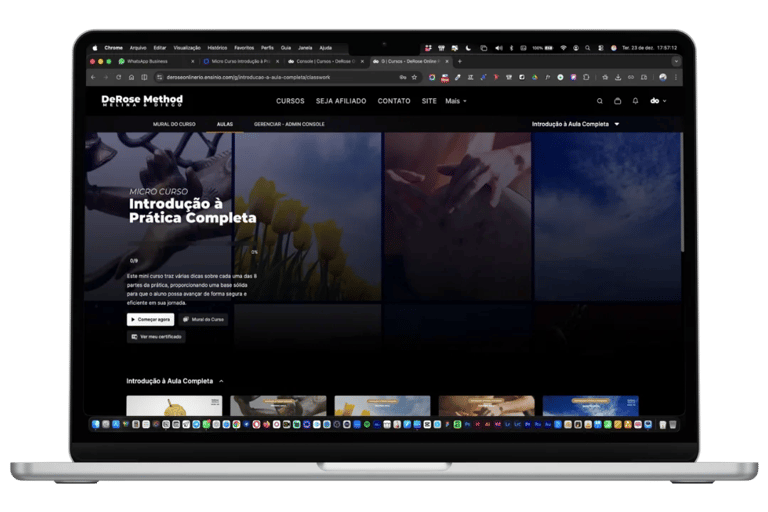Open a new tab with the plus icon
The image size is (768, 512).
pyautogui.click(x=459, y=61)
